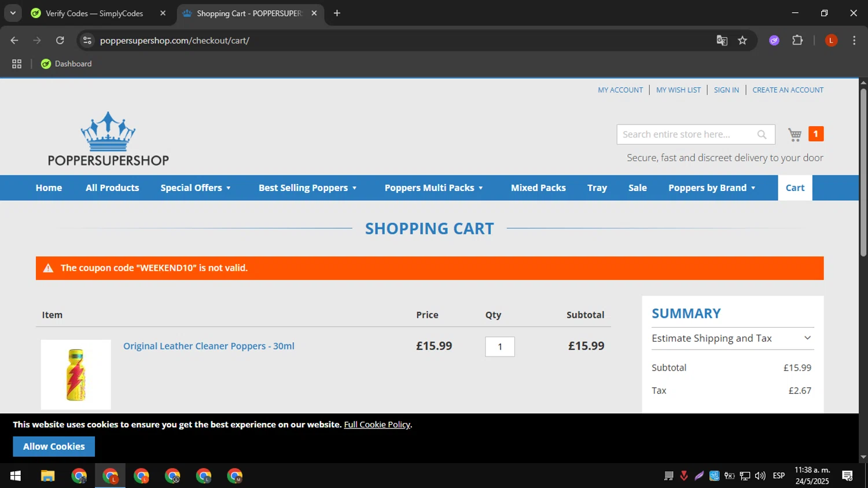The width and height of the screenshot is (868, 488).
Task: Open site information icon in address bar
Action: pos(87,41)
